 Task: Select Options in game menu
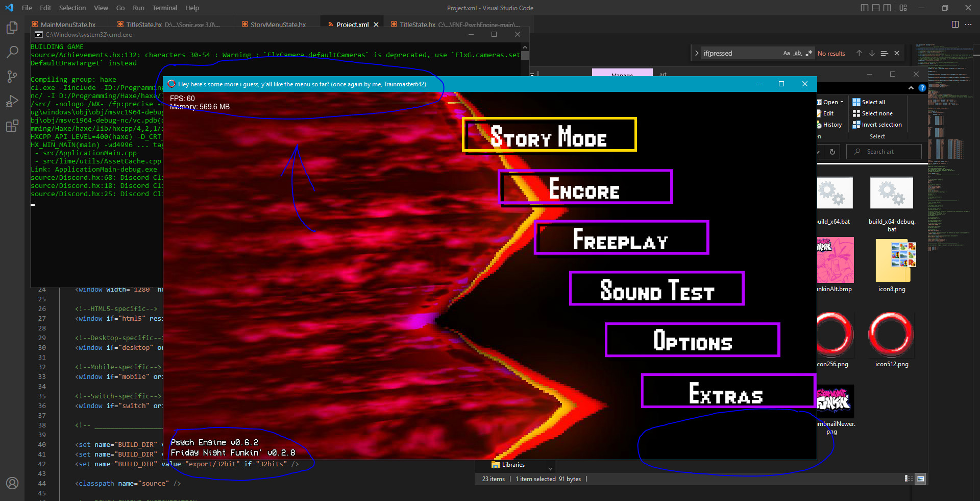point(693,340)
